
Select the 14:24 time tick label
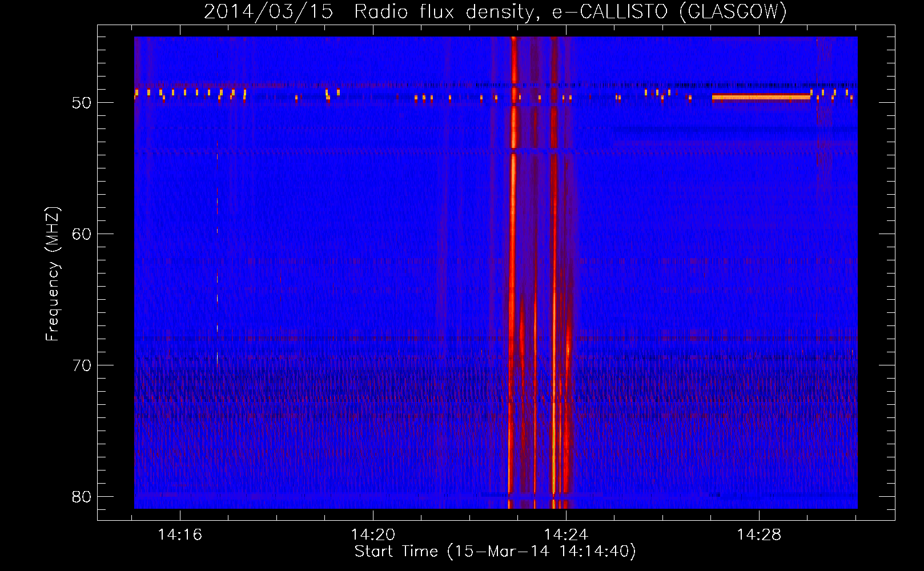[x=566, y=534]
